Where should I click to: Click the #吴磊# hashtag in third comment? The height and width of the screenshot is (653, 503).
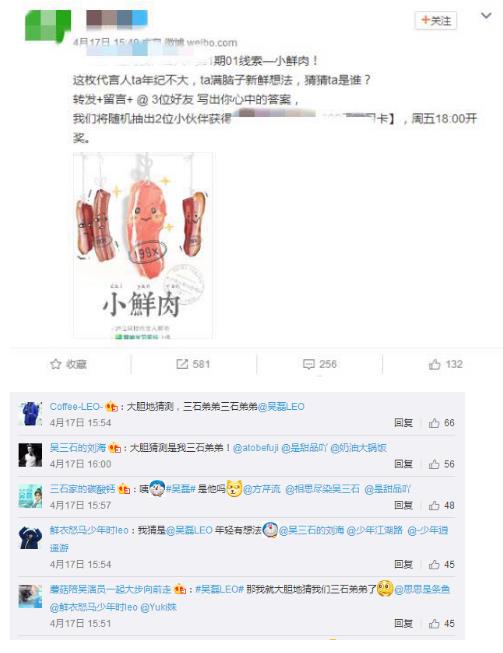(x=180, y=489)
